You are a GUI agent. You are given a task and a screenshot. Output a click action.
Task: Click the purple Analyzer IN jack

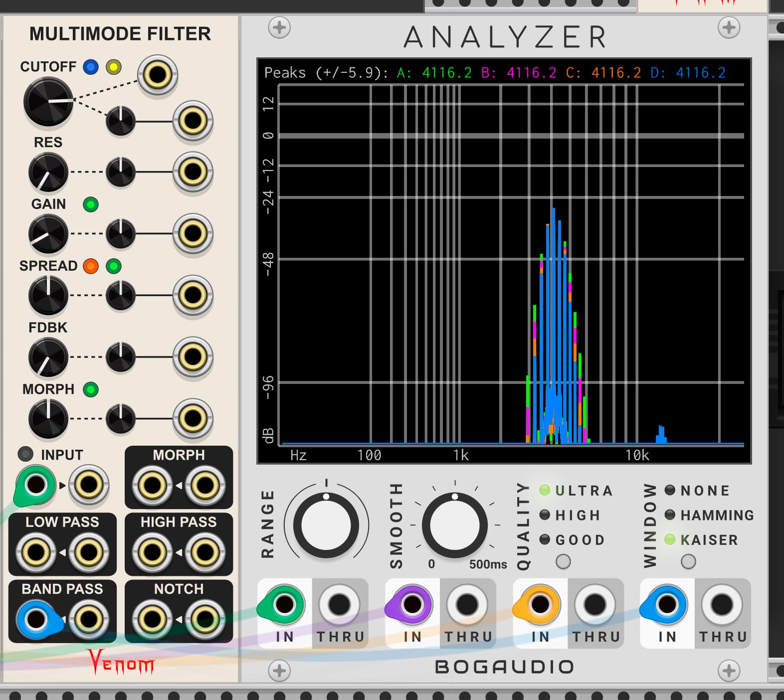click(412, 604)
